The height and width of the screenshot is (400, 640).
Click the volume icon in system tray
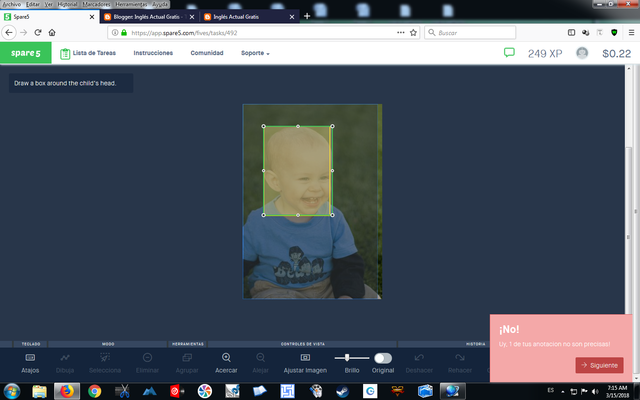(595, 391)
